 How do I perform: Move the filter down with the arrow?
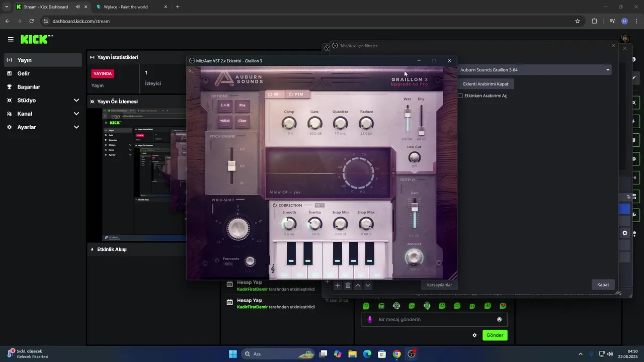[x=368, y=285]
